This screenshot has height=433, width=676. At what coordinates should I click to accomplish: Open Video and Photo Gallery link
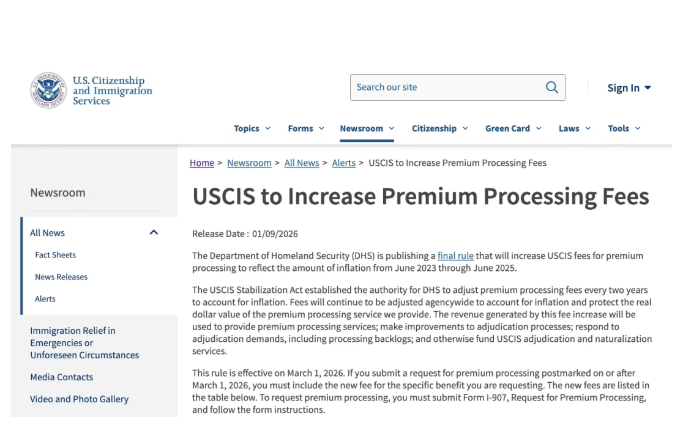click(79, 399)
